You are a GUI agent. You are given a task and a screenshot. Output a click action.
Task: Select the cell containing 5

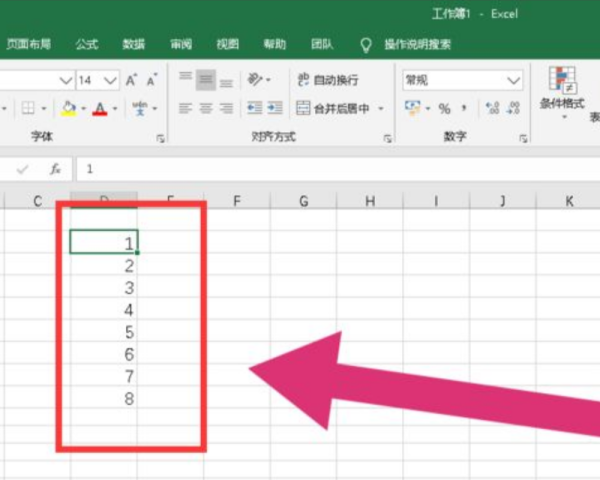point(104,331)
